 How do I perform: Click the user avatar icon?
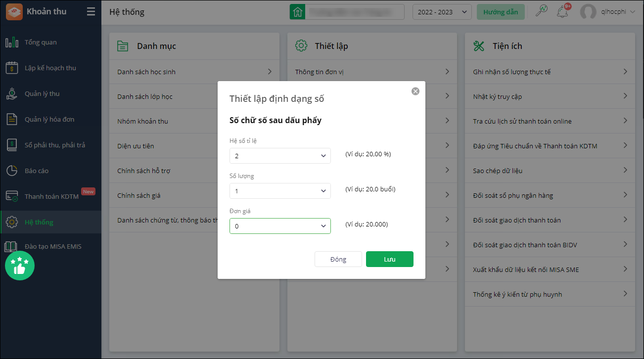pyautogui.click(x=588, y=12)
